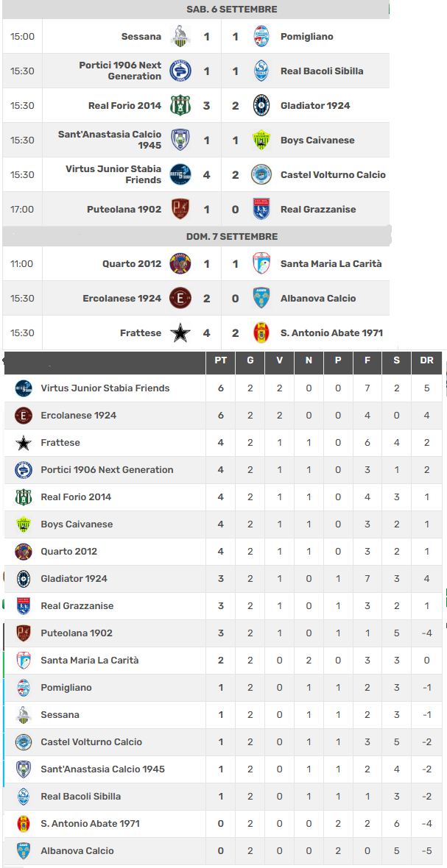This screenshot has height=868, width=447.
Task: Select the Castel Volturno Calcio fixture team name
Action: [x=333, y=175]
